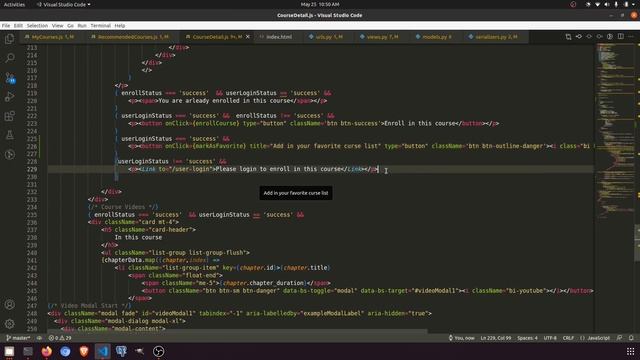
Task: Click the fourth editor toolbar icon before split editor
Action: 600,37
